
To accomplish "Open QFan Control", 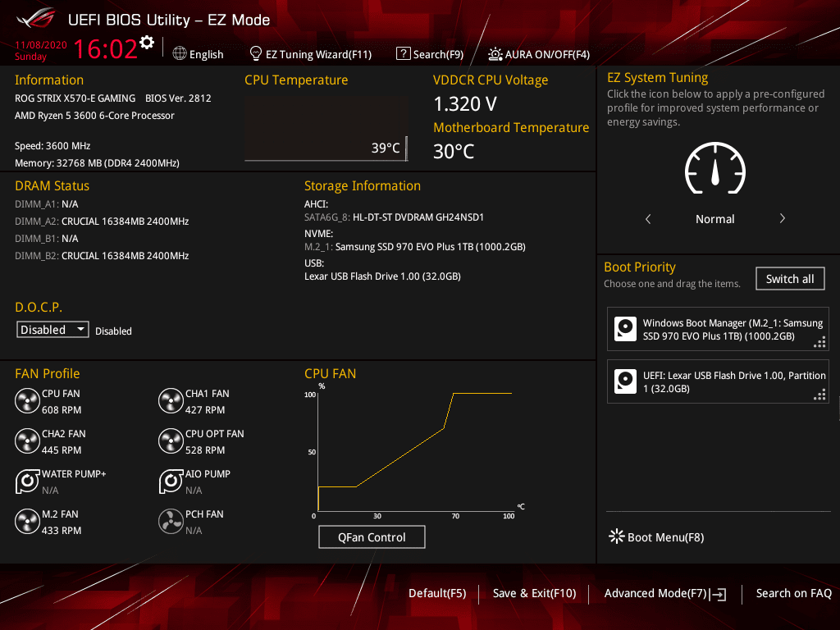I will click(372, 536).
